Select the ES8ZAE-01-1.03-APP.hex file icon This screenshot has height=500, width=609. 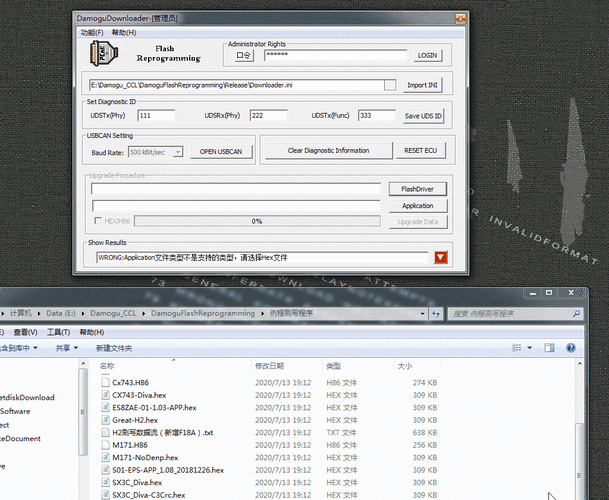105,407
